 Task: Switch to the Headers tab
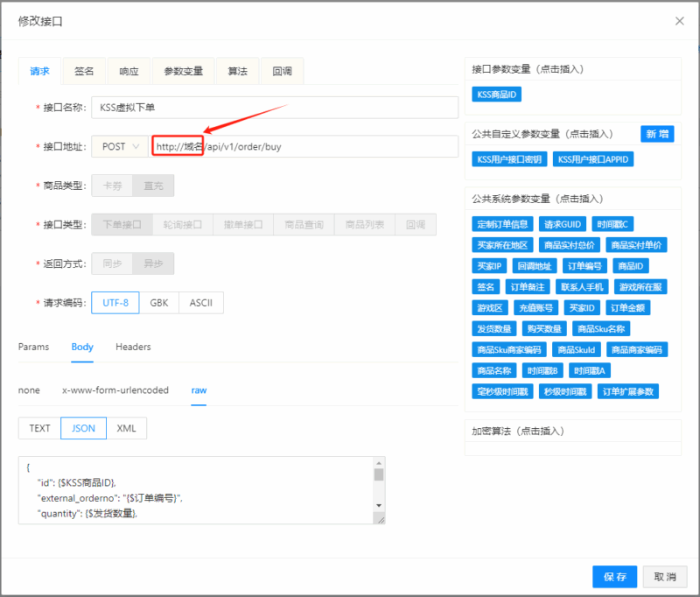[133, 347]
